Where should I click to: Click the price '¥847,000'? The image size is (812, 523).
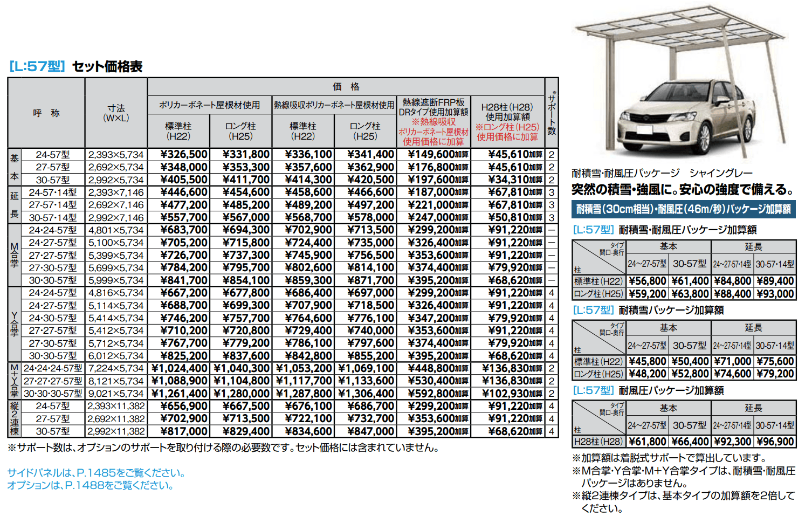tap(371, 431)
